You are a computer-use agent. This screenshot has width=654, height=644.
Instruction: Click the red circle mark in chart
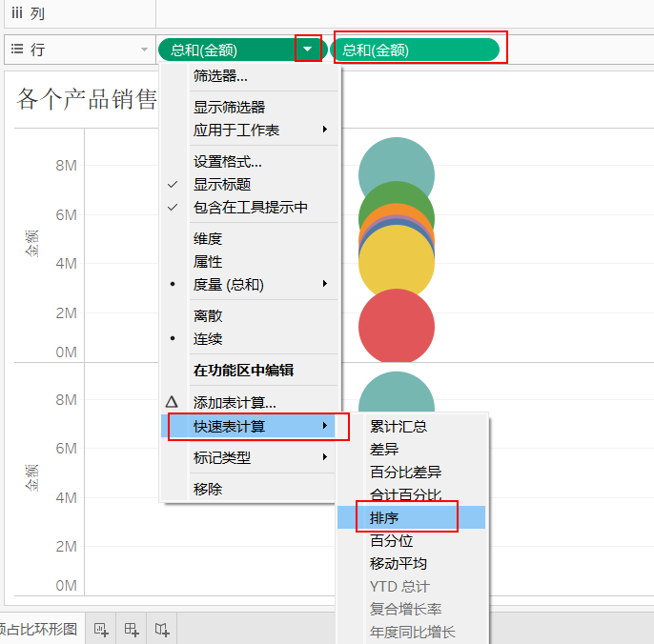[x=396, y=327]
